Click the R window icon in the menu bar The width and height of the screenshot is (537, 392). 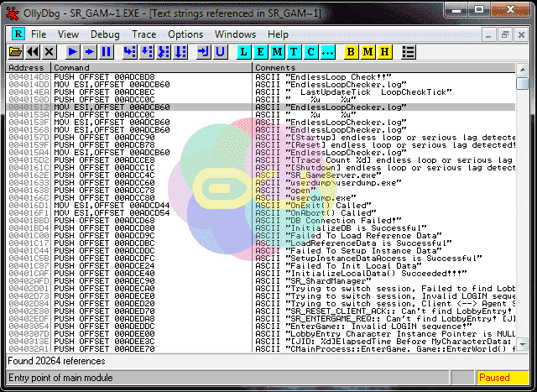[x=18, y=34]
